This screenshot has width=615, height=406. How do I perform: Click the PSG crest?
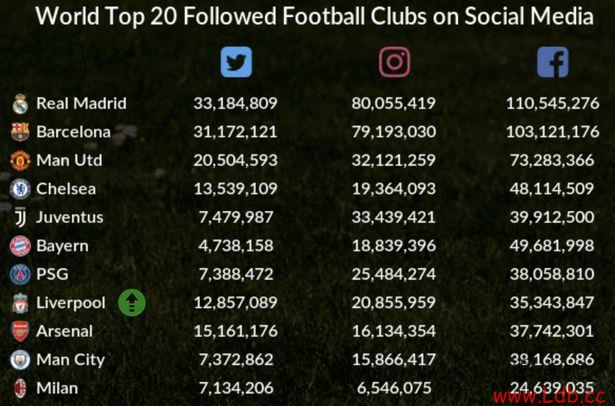coord(20,274)
